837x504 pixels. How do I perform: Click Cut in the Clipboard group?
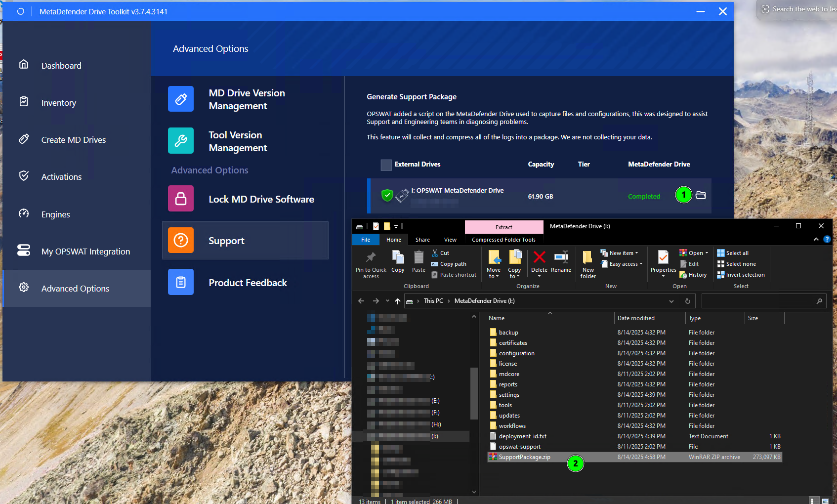(x=440, y=253)
